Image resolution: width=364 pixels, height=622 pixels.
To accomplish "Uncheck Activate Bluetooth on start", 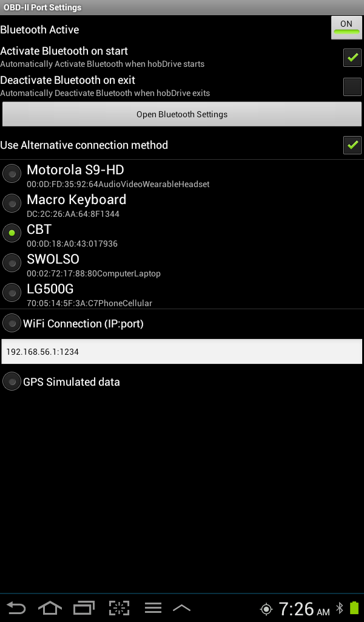I will point(352,58).
